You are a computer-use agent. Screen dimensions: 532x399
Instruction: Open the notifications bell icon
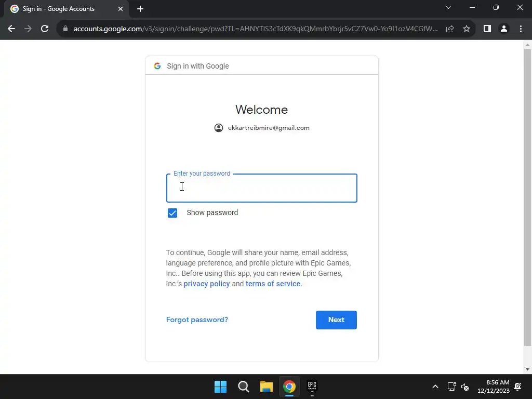tap(518, 387)
